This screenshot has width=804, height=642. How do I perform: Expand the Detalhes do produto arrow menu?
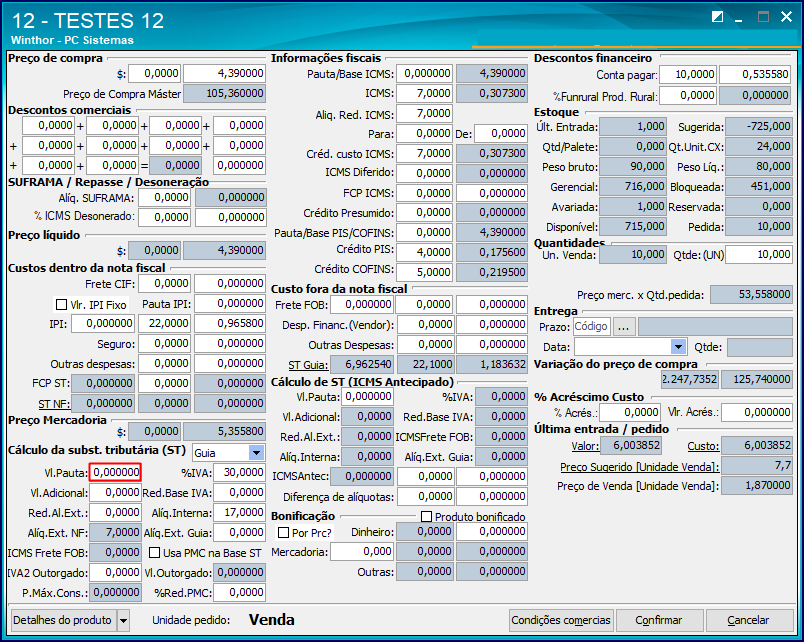123,620
